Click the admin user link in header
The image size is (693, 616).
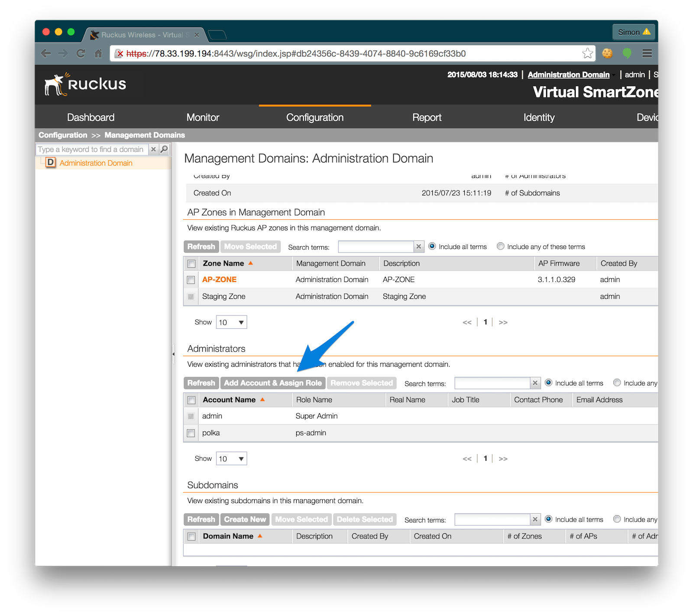pyautogui.click(x=635, y=75)
